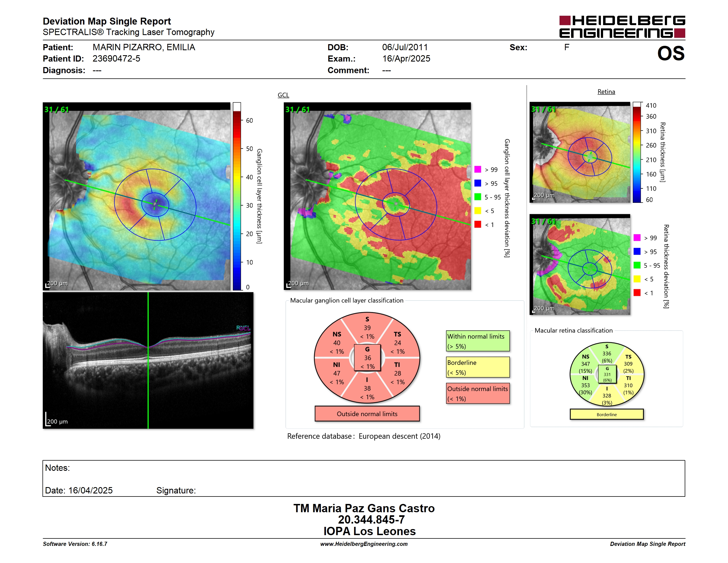Click the retina thickness color scale bar
The height and width of the screenshot is (563, 728).
click(x=637, y=152)
